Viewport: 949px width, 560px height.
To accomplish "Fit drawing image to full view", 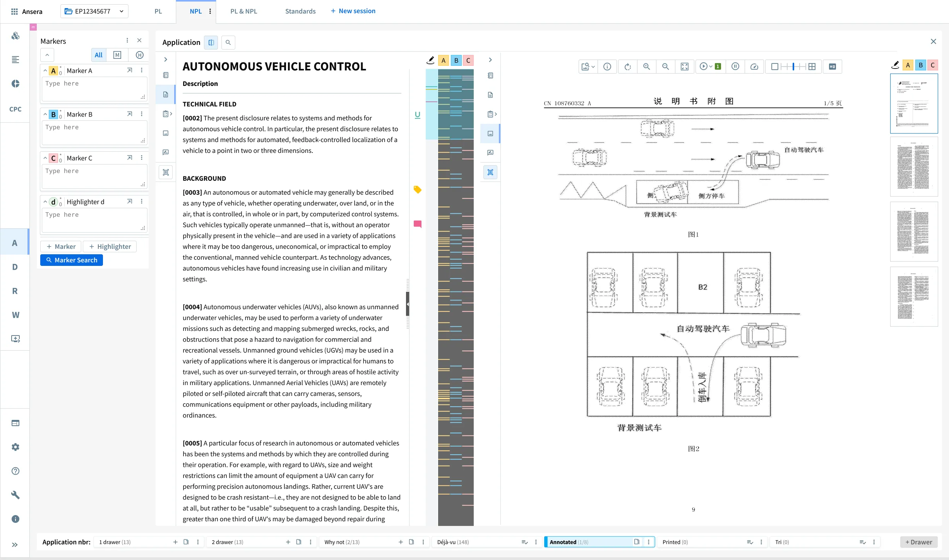I will coord(685,67).
